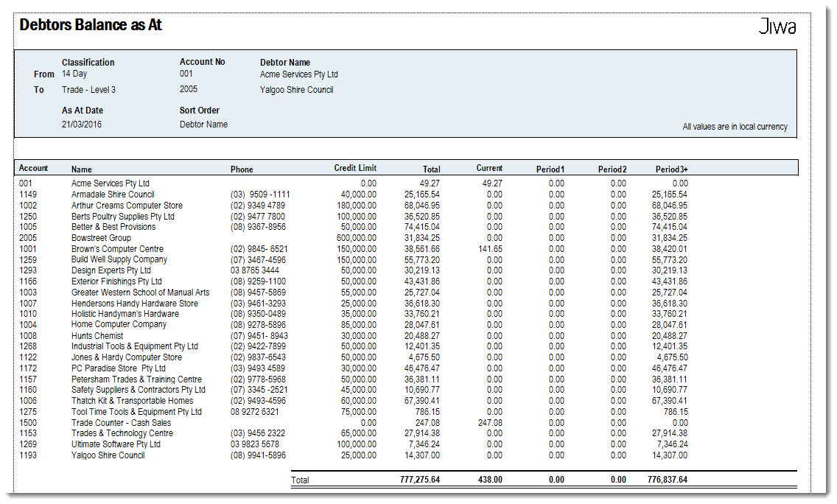This screenshot has height=504, width=837.
Task: Select the 'Period3+' column header
Action: [671, 169]
